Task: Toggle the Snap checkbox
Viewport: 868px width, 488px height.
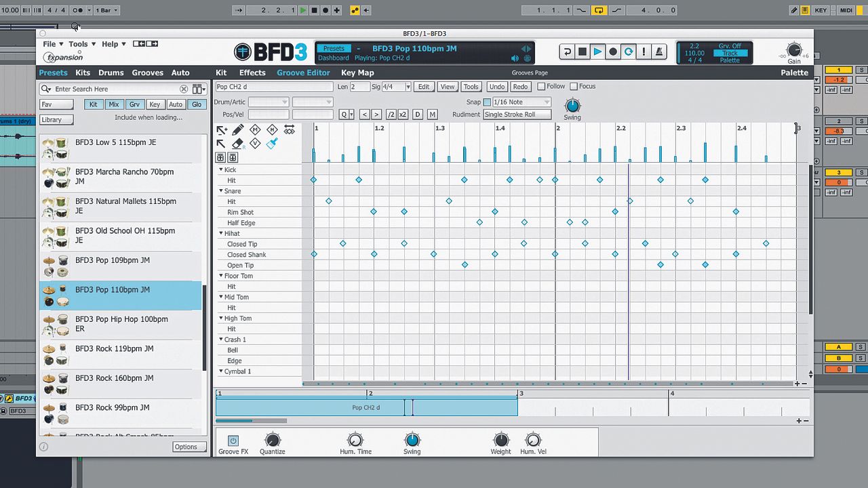Action: (487, 102)
